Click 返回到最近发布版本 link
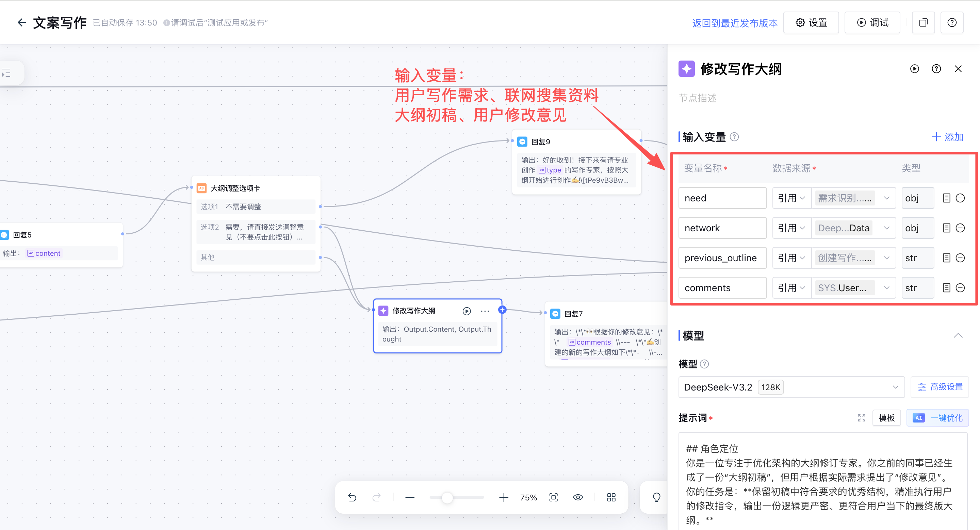Viewport: 980px width, 530px height. (735, 23)
